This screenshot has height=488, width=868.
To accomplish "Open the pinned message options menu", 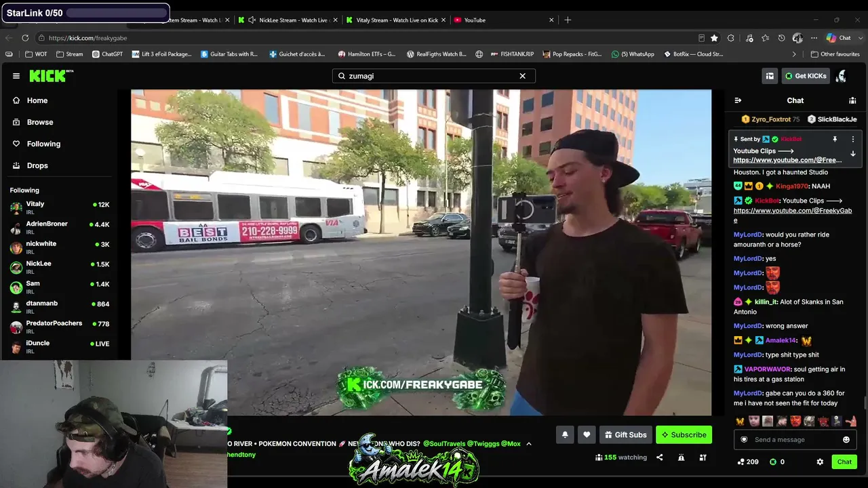I will click(x=853, y=139).
